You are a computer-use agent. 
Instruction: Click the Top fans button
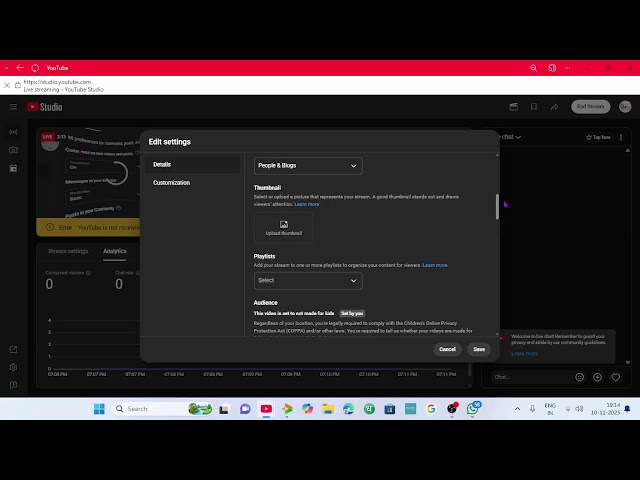point(598,137)
